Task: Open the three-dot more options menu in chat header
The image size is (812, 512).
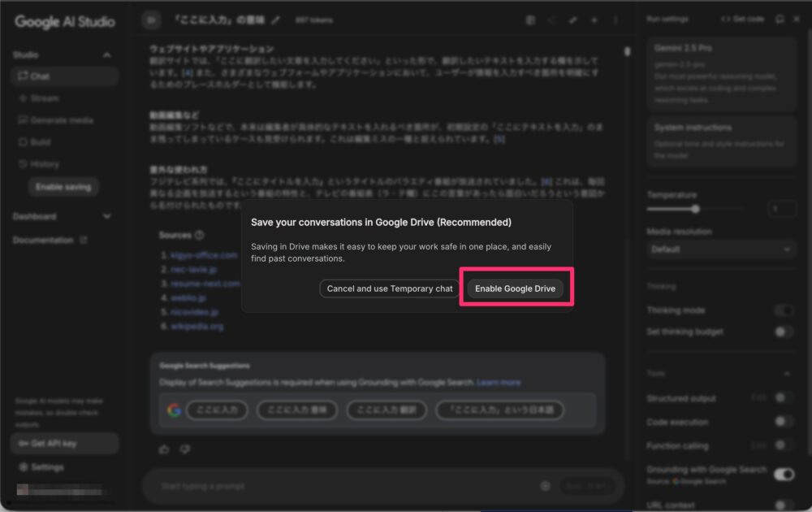Action: coord(615,20)
